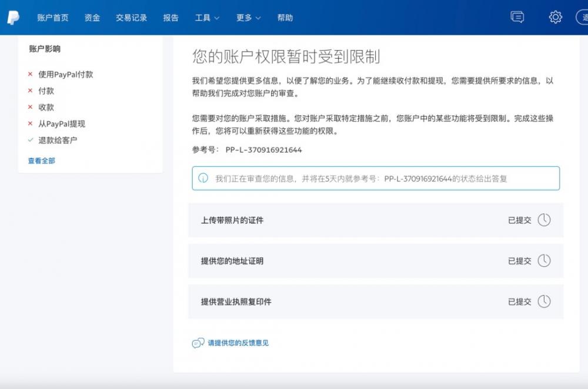Click the feedback speech bubble icon
The image size is (588, 389).
pos(198,343)
